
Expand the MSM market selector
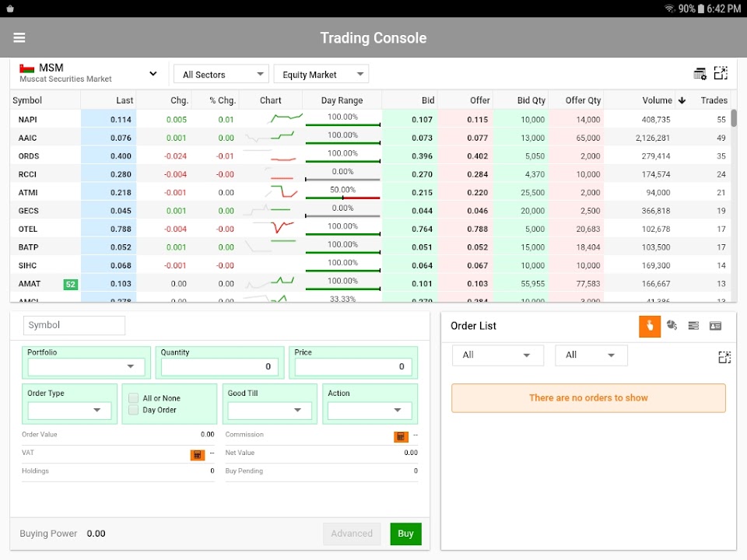click(153, 74)
